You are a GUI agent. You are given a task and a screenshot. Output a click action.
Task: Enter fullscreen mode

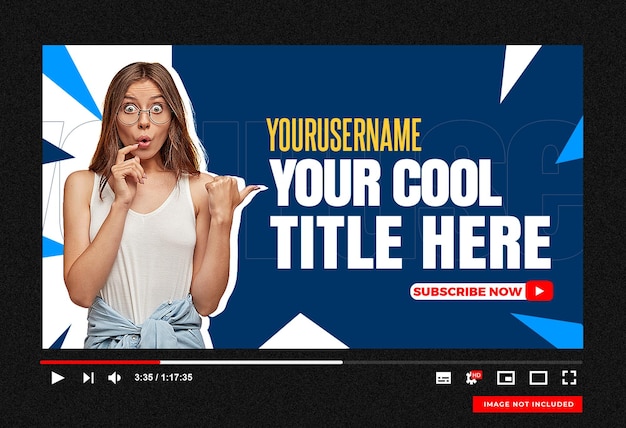pyautogui.click(x=569, y=378)
